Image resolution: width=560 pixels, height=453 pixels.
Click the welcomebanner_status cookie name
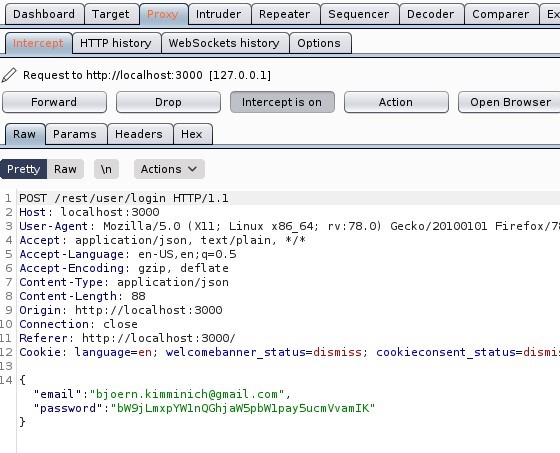pos(236,352)
